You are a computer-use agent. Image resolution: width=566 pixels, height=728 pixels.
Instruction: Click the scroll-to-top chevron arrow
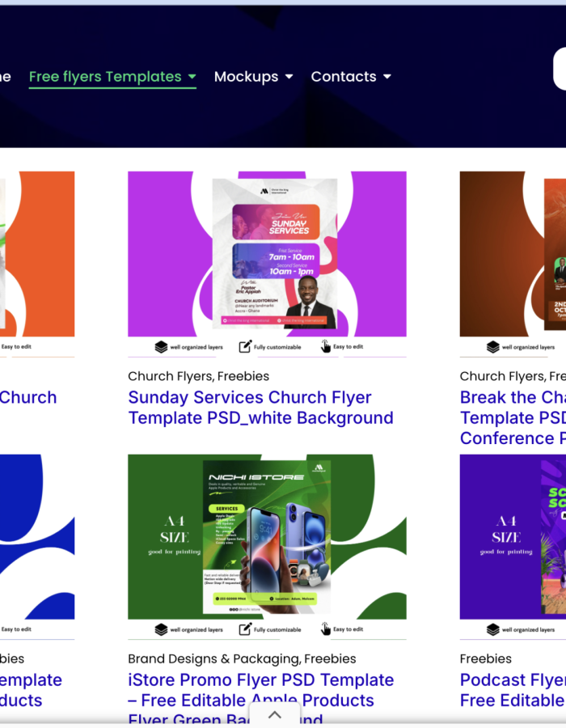point(275,715)
